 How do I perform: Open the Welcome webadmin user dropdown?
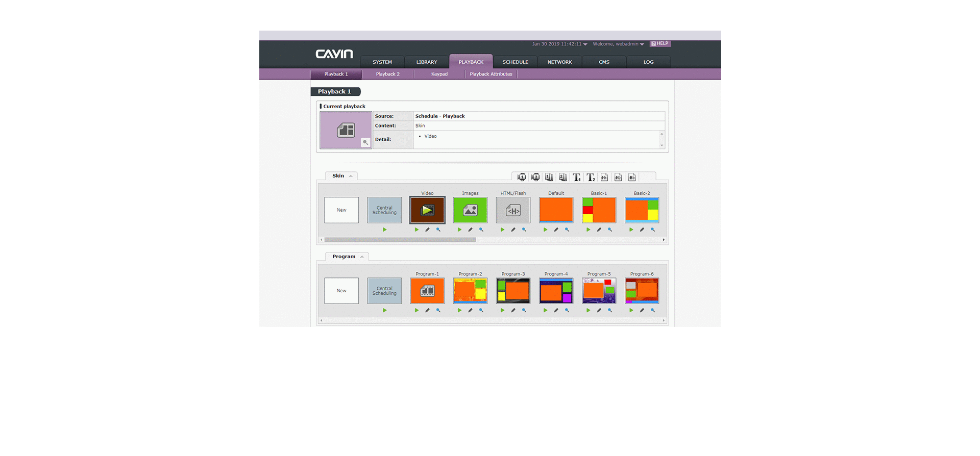[642, 44]
